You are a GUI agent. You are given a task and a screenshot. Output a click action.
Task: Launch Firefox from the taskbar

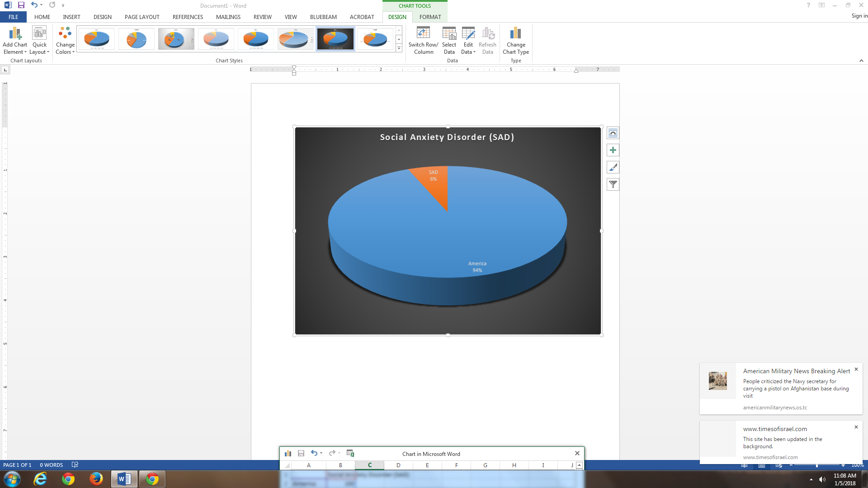click(96, 479)
